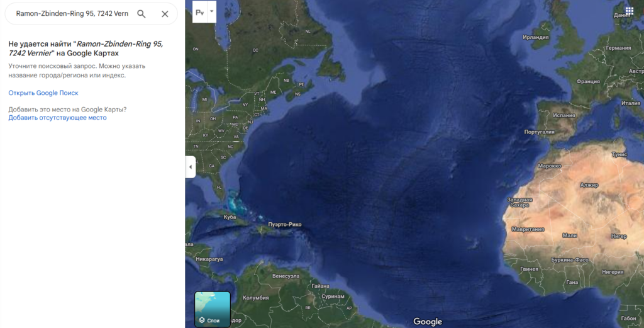The image size is (644, 328).
Task: Focus the address search input field
Action: coord(72,14)
